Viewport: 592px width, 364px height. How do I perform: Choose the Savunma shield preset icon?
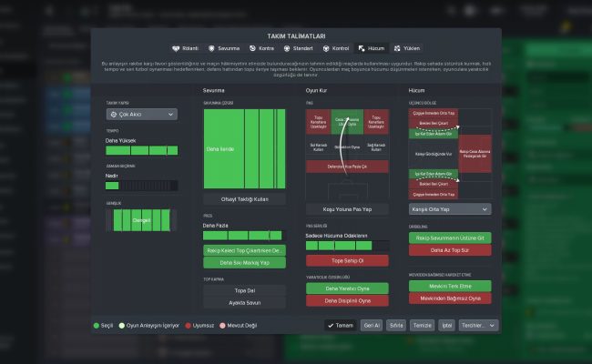pos(212,48)
